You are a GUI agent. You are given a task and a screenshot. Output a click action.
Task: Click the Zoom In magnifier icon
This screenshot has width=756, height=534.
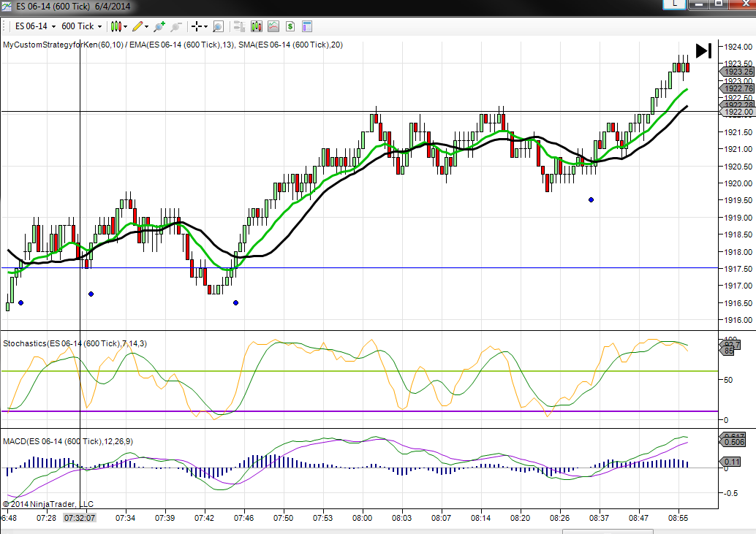pos(159,26)
